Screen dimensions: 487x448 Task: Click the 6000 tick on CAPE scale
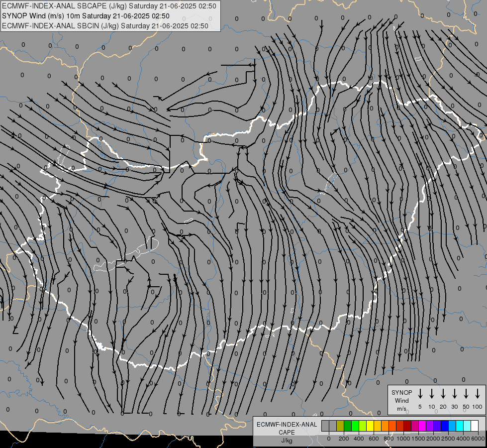click(478, 439)
